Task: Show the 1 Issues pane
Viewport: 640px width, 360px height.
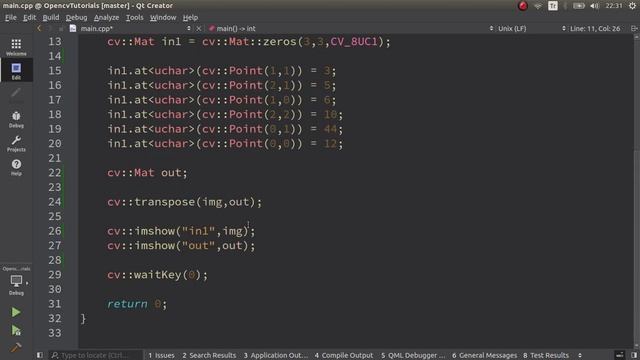Action: pyautogui.click(x=161, y=355)
